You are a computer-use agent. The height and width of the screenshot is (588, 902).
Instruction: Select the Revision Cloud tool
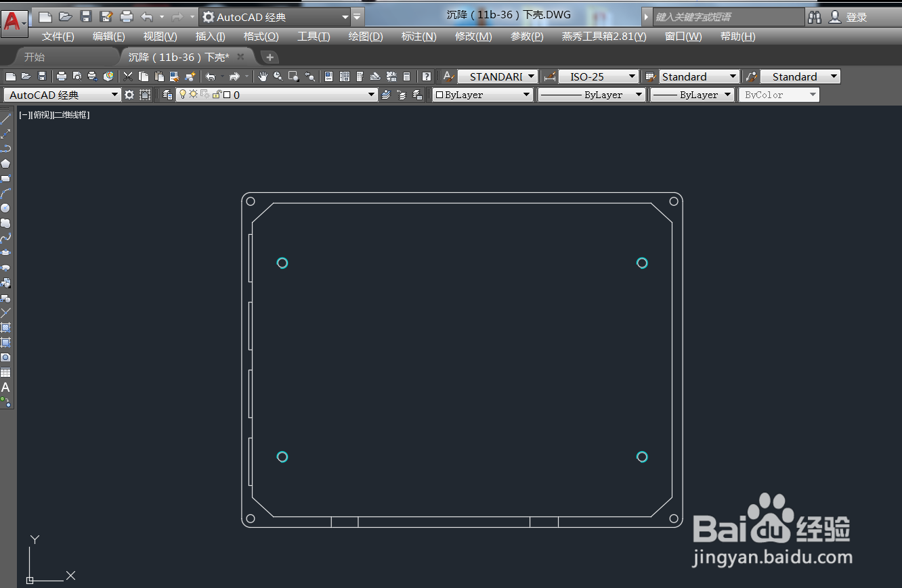point(5,223)
